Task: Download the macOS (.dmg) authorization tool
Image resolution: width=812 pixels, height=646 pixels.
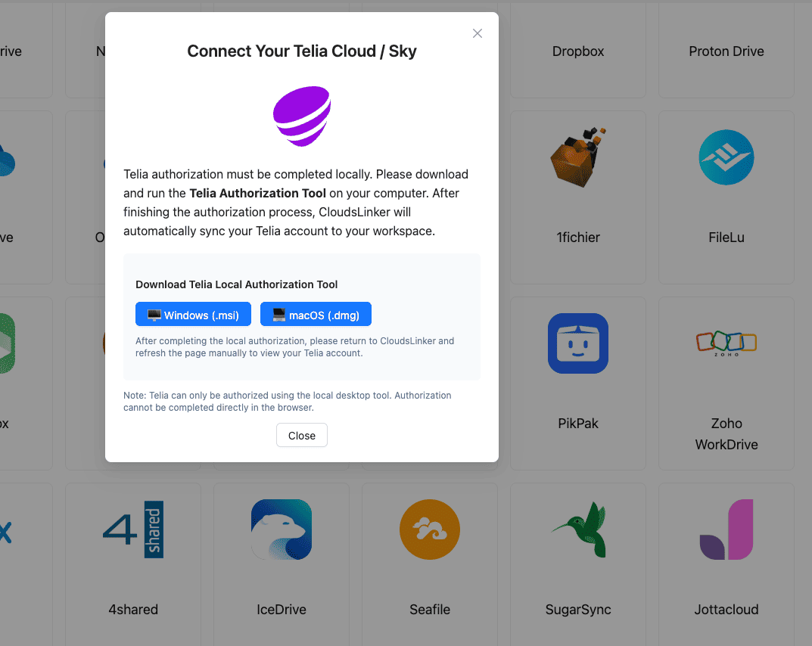Action: [316, 314]
